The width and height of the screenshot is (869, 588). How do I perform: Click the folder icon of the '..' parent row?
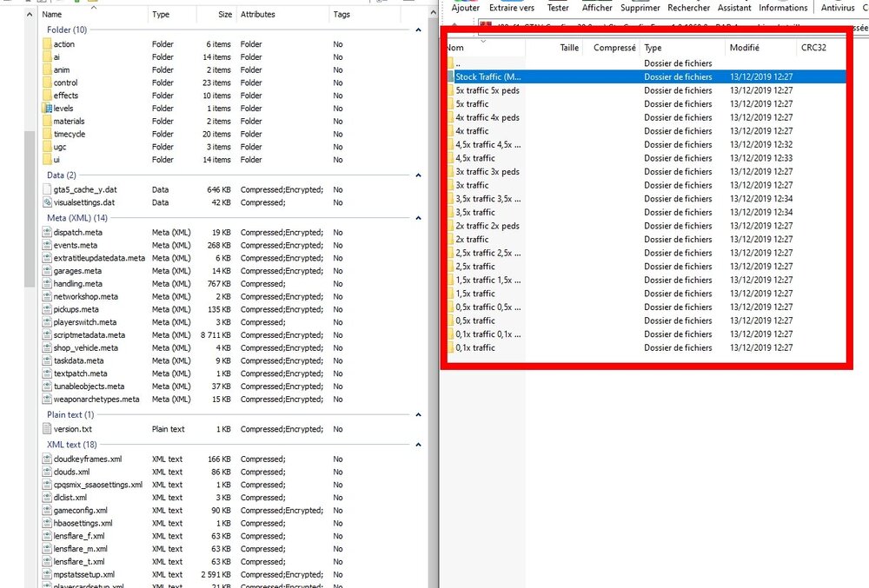click(450, 63)
